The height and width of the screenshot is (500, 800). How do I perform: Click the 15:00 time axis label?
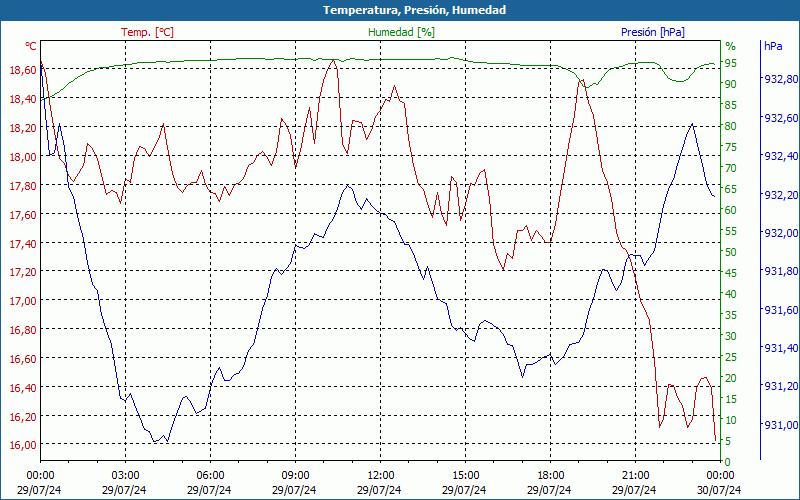[x=465, y=475]
